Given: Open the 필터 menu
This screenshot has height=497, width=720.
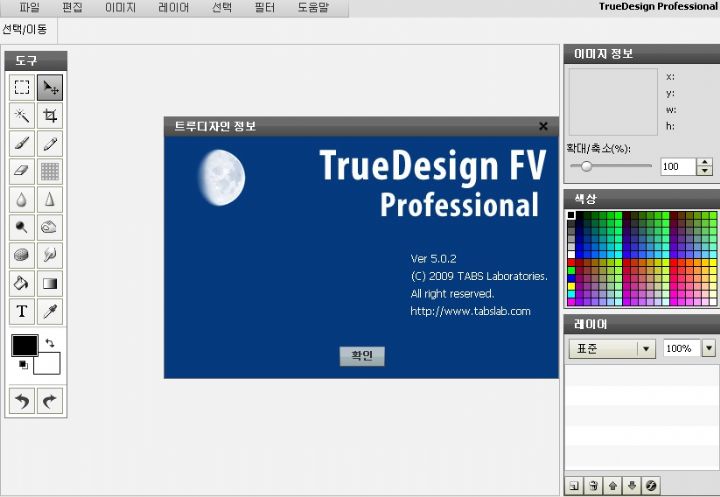Looking at the screenshot, I should tap(265, 7).
